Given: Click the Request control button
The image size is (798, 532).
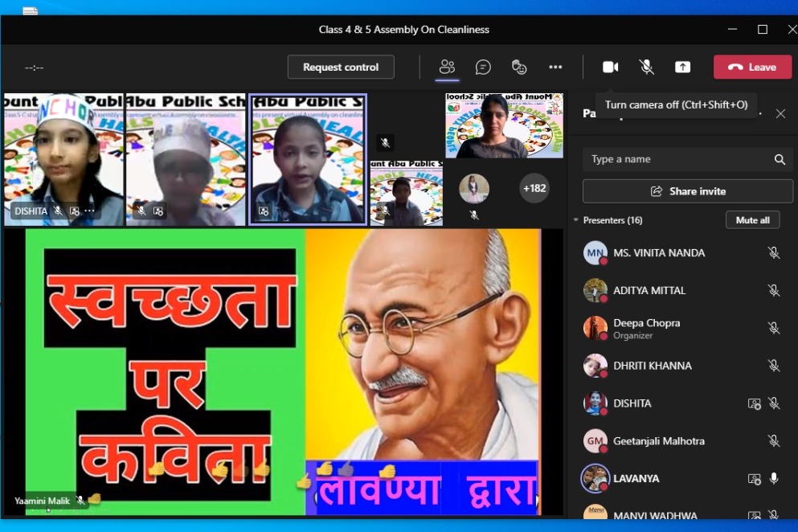Looking at the screenshot, I should tap(341, 68).
